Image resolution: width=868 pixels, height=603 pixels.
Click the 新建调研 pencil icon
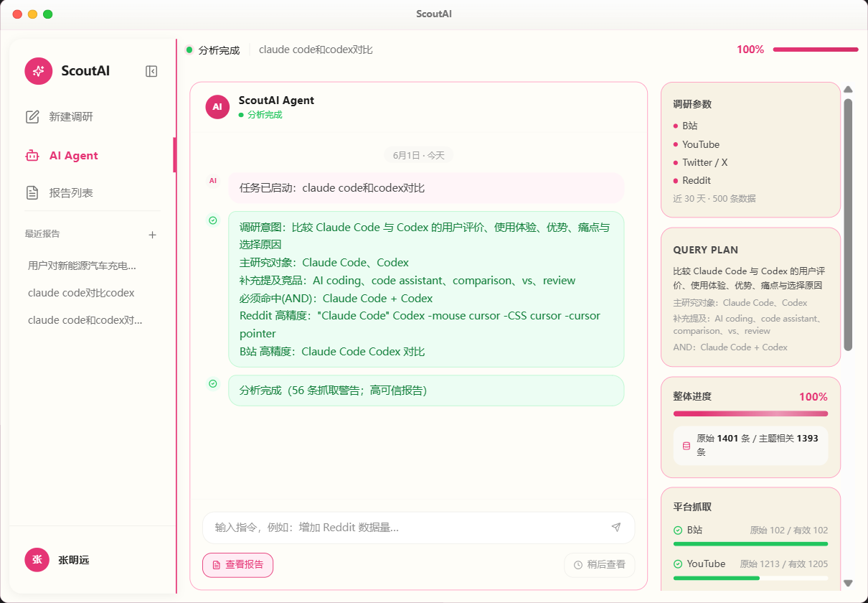32,117
